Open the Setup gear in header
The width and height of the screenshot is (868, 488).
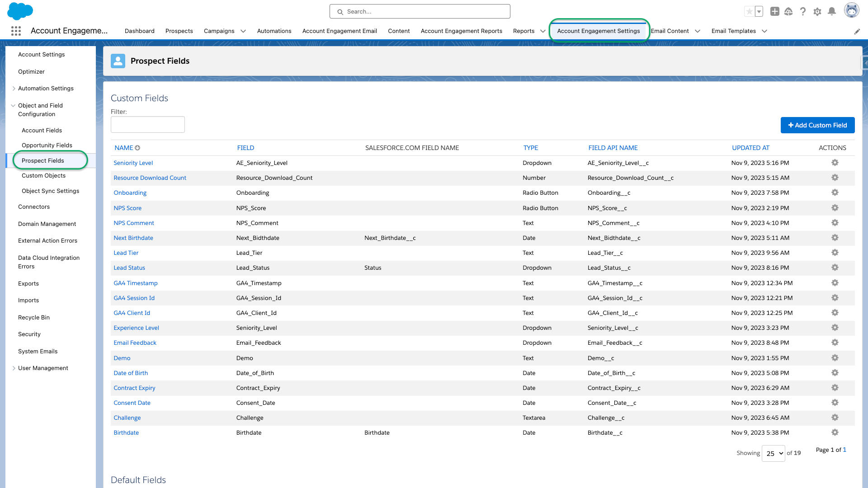click(817, 12)
